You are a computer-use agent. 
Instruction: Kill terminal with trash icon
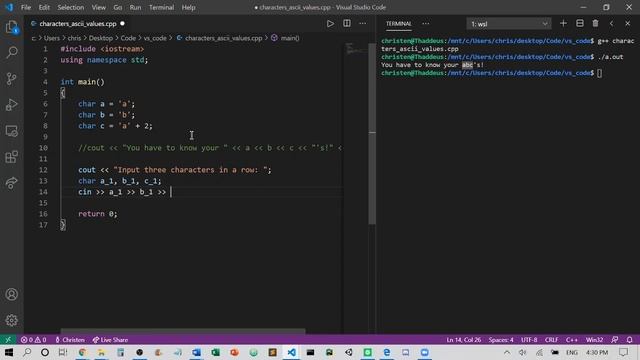[596, 24]
